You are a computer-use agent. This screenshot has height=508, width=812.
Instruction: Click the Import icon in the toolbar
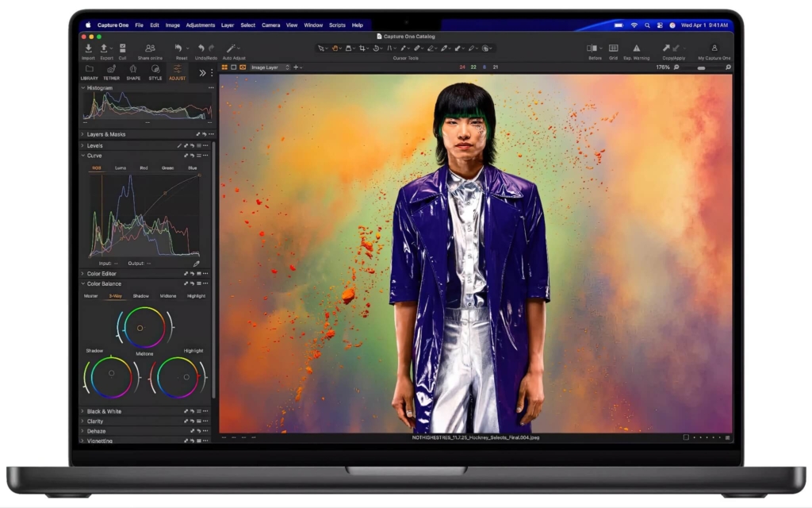[89, 48]
